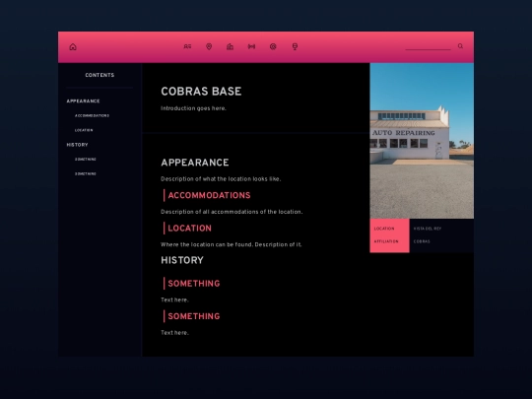The height and width of the screenshot is (399, 532).
Task: Click the History heading in article
Action: (182, 260)
